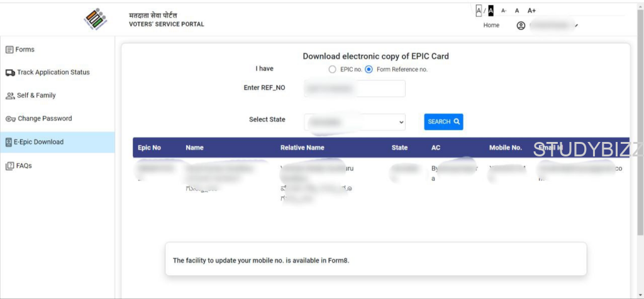Click the Enter REF_NO input field
Screen dimensions: 644x299
pyautogui.click(x=355, y=89)
